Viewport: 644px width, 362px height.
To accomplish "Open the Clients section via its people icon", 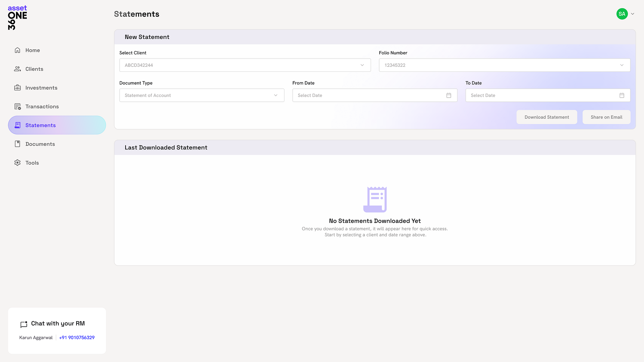I will pos(17,69).
